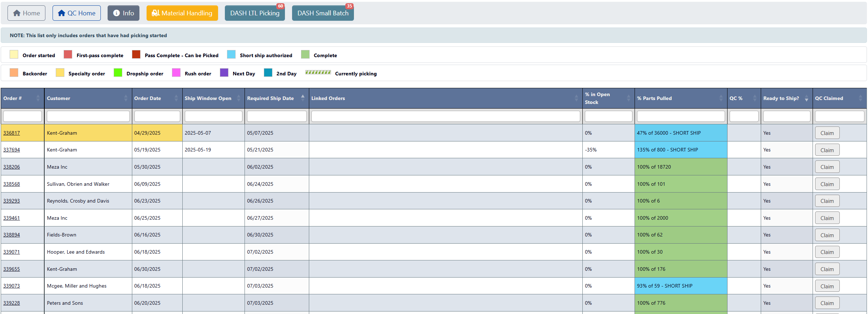Claim the Fields-Brown order
The image size is (868, 314).
tap(827, 235)
